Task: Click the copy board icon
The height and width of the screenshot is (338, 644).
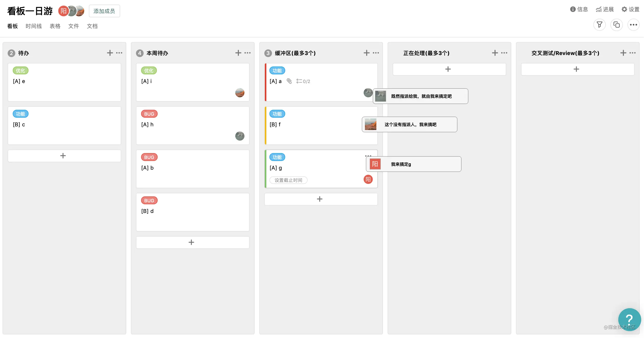Action: click(616, 25)
